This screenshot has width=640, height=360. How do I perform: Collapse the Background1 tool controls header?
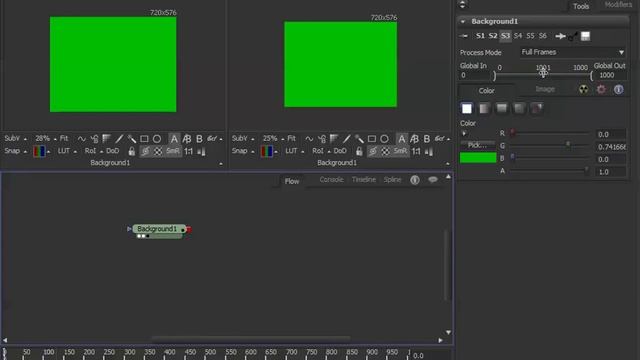[462, 21]
